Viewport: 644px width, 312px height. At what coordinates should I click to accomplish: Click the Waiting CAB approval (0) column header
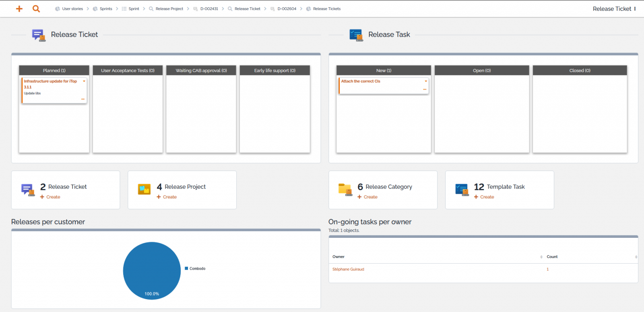point(201,70)
